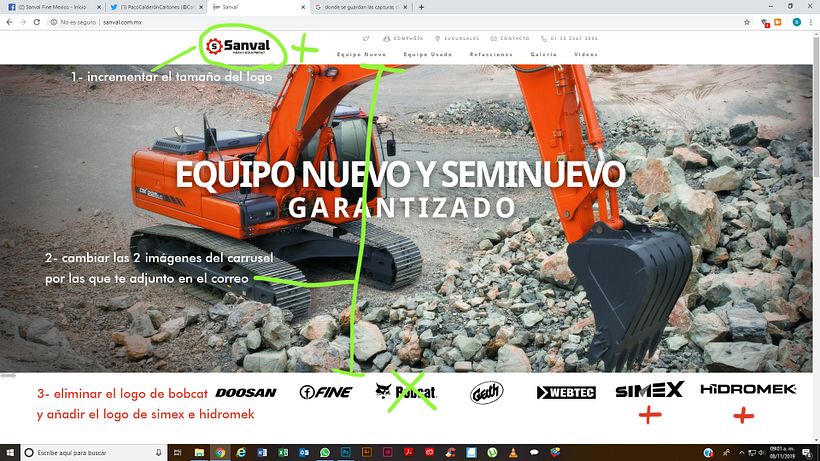820x461 pixels.
Task: Go to the Refacciones page
Action: point(491,54)
